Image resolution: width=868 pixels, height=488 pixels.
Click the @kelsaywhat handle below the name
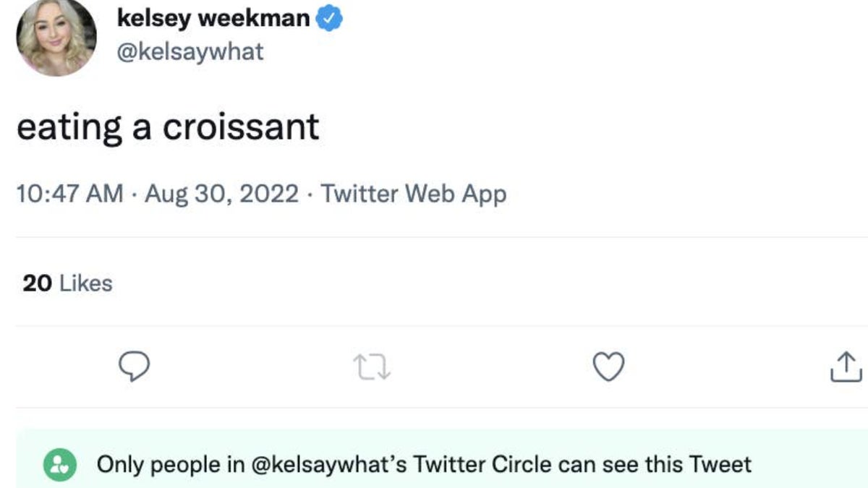[190, 53]
